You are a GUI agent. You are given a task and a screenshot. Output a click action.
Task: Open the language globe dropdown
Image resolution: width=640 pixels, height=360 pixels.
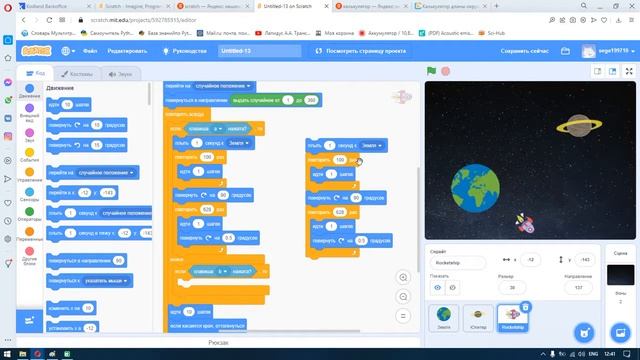[68, 51]
